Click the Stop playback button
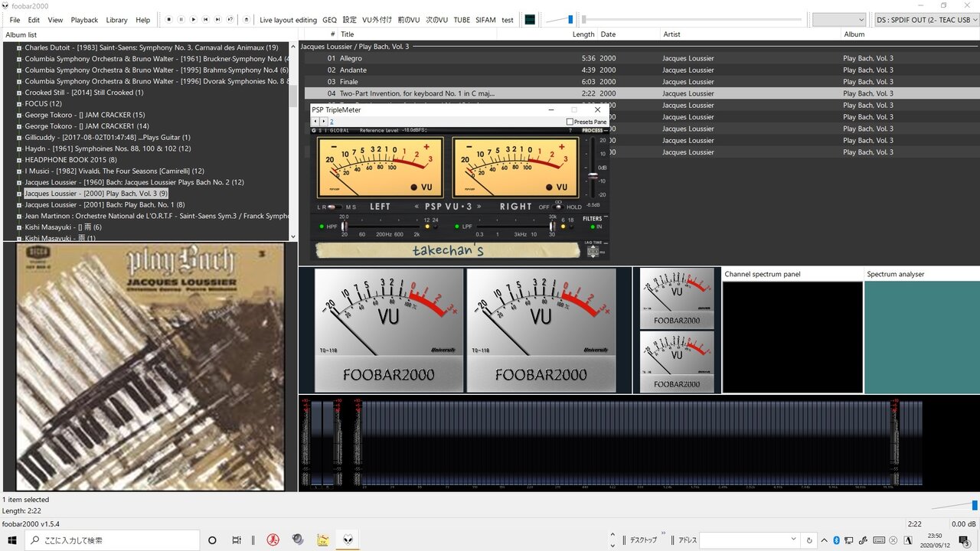Viewport: 980px width, 551px height. [x=169, y=20]
